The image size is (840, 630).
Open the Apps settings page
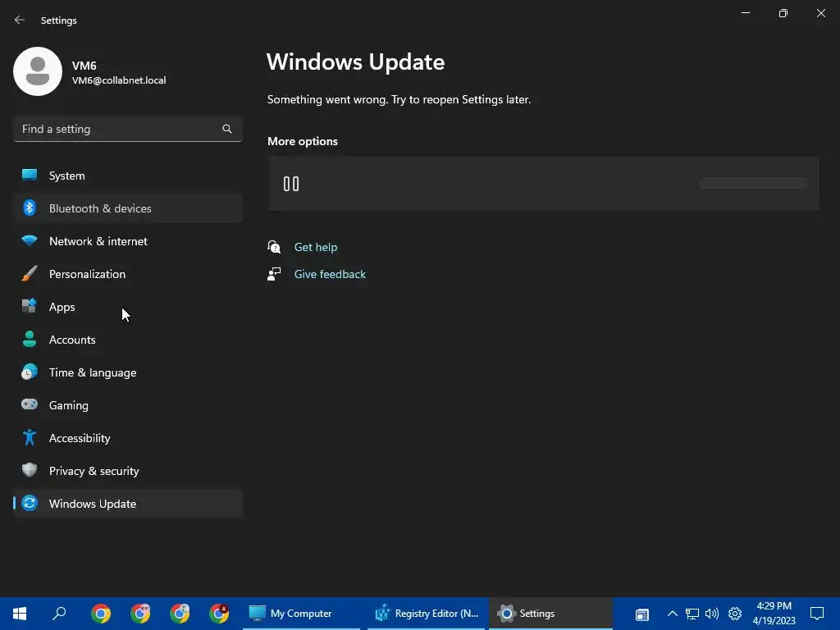(127, 307)
